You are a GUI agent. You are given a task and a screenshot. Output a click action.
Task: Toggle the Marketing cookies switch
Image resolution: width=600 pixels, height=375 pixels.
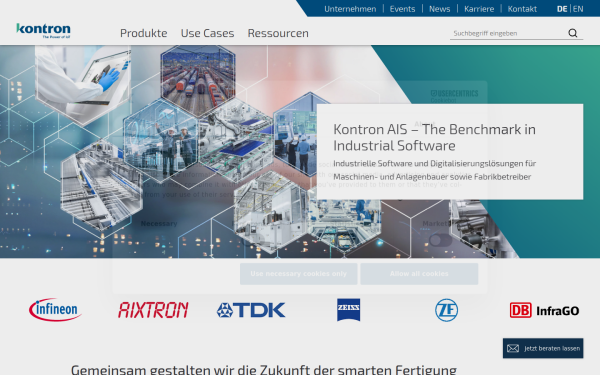point(440,240)
